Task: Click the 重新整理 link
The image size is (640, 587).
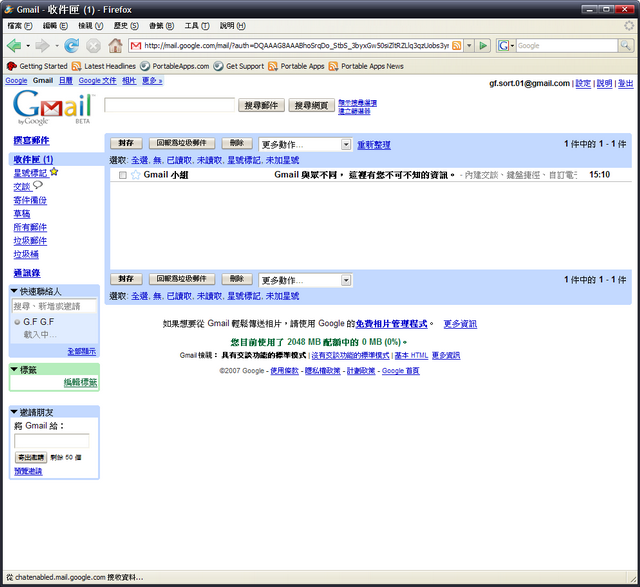Action: (374, 145)
